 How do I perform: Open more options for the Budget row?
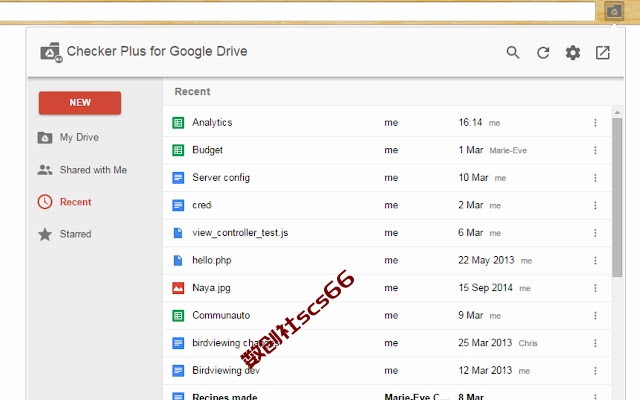pos(595,150)
